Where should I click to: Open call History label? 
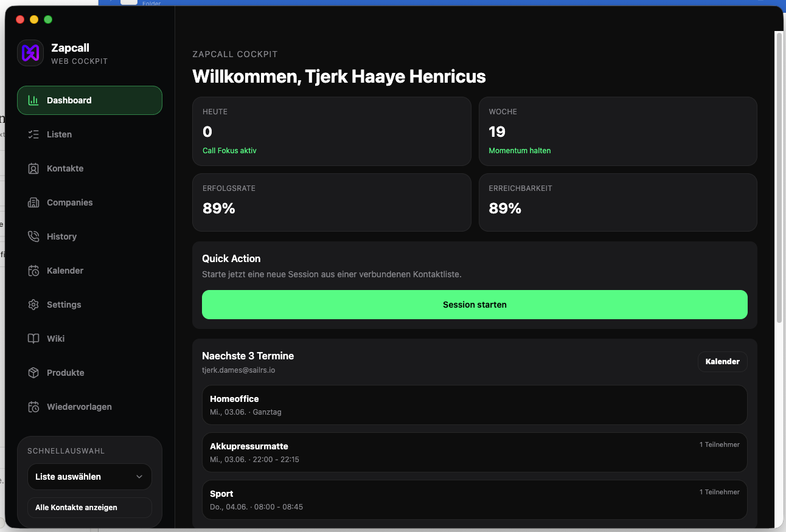pos(61,237)
